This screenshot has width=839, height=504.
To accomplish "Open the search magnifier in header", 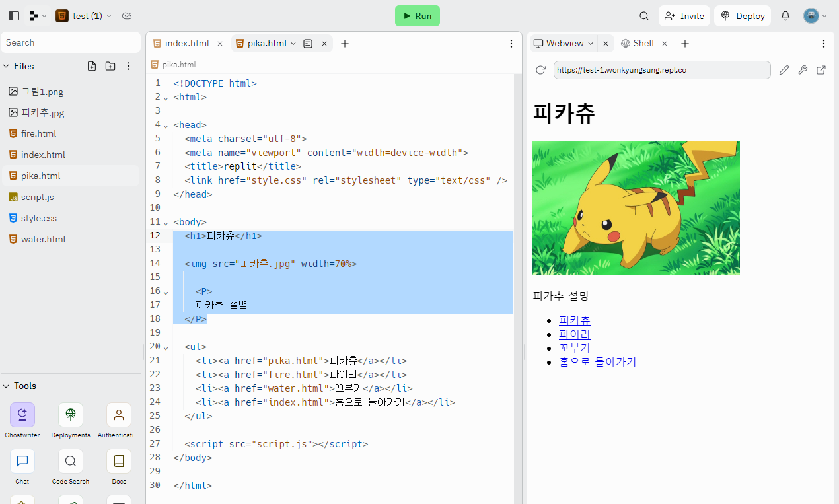I will [644, 16].
